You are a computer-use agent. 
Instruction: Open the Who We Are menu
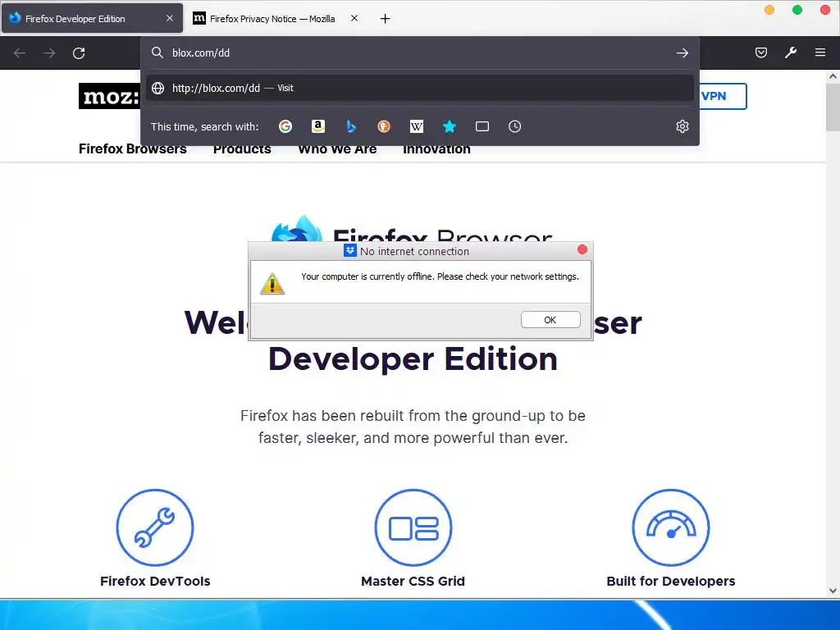(x=337, y=149)
